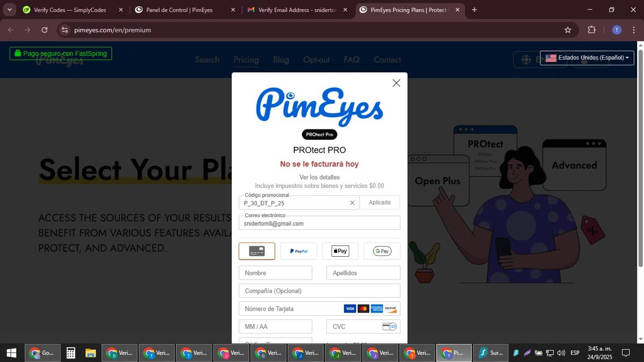Click the scrollbar down arrow
The width and height of the screenshot is (644, 362).
(641, 339)
